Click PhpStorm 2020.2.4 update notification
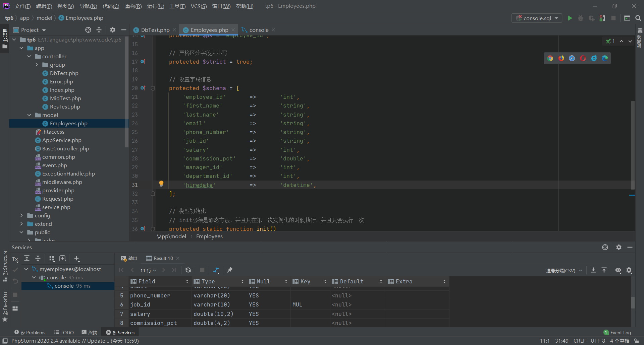 point(75,341)
